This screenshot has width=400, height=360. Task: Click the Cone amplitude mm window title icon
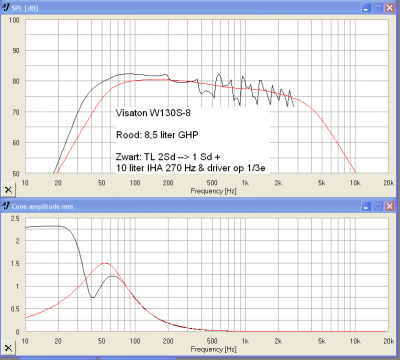pos(6,206)
